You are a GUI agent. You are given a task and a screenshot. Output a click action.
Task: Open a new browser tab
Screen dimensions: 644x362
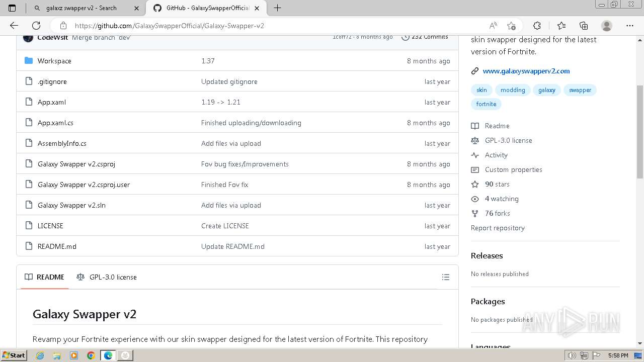pyautogui.click(x=277, y=8)
